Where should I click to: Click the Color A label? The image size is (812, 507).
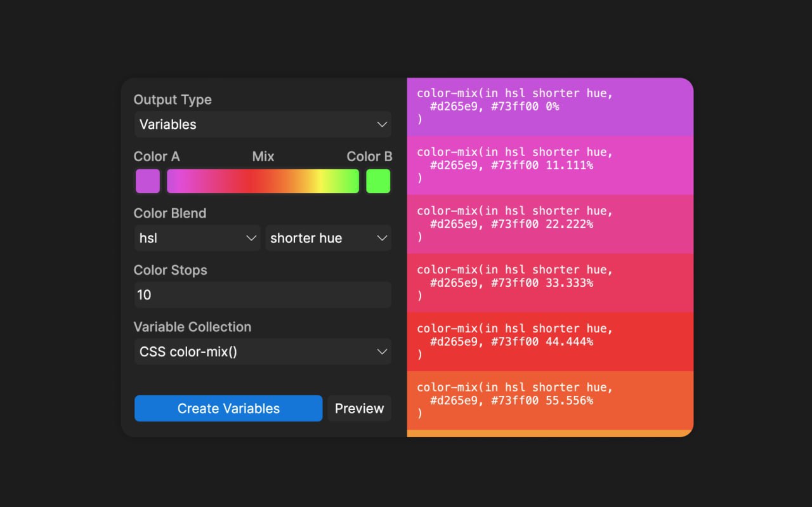point(157,156)
